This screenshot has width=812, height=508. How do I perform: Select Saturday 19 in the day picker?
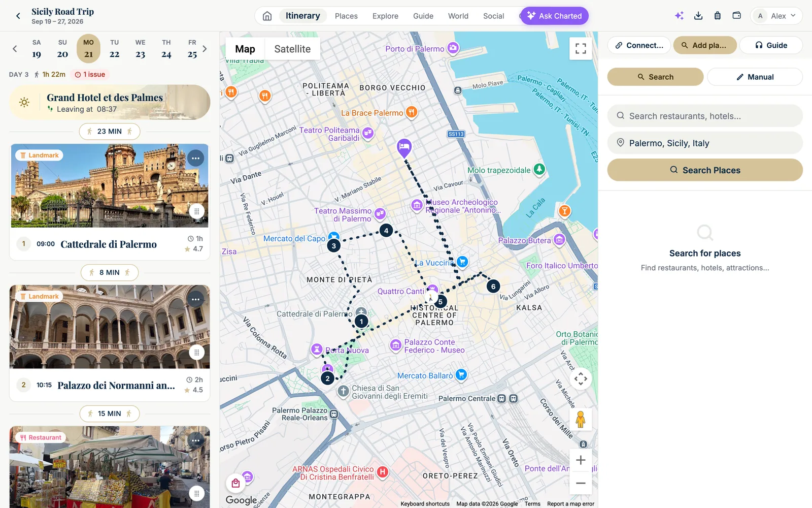point(37,49)
